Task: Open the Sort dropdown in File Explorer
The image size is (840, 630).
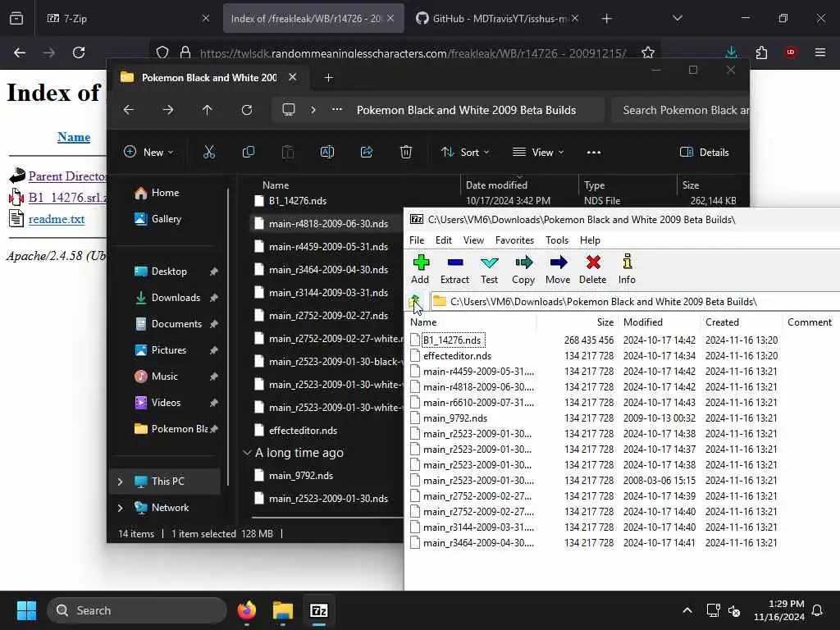Action: 465,152
